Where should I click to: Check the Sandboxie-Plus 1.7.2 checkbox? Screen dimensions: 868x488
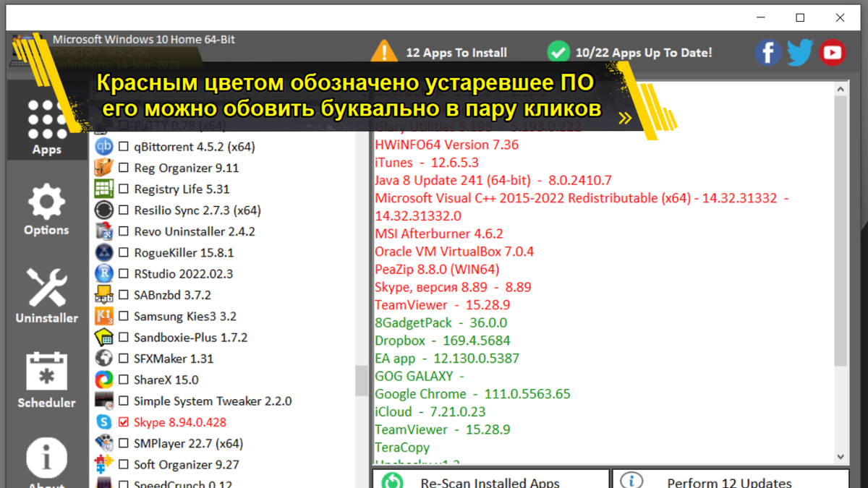point(124,338)
